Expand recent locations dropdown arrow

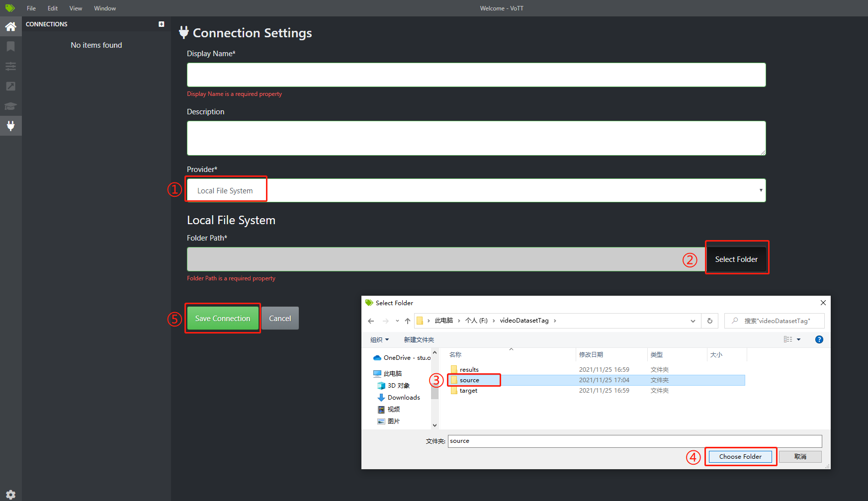tap(397, 321)
